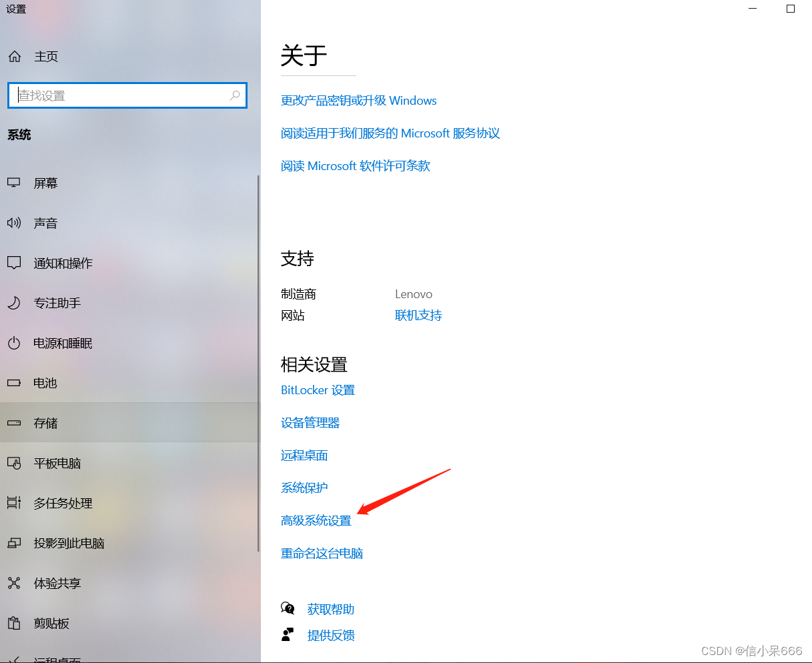This screenshot has width=812, height=663.
Task: Go to the 多任务处理 settings page
Action: point(129,504)
